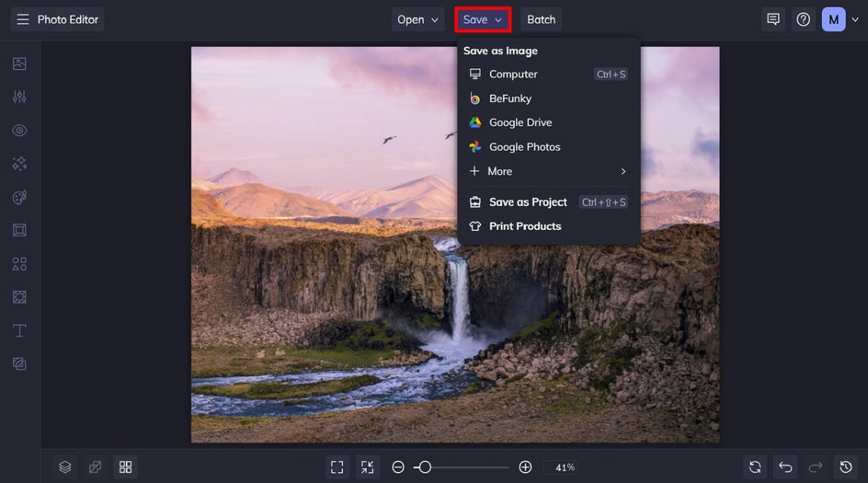
Task: Open the Layers panel icon
Action: point(64,467)
